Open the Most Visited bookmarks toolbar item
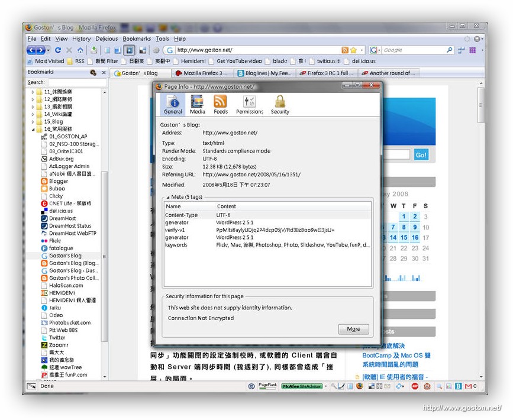The height and width of the screenshot is (420, 513). tap(46, 61)
